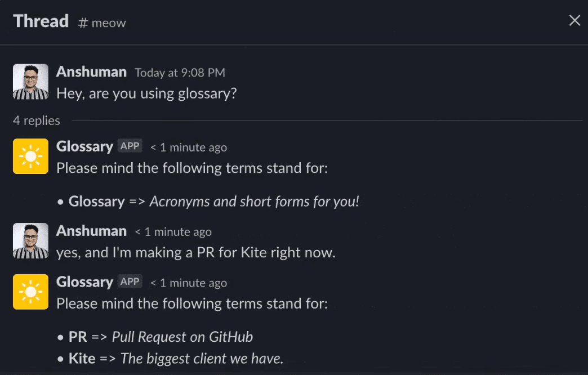Click the APP badge on the Acronyms reply
Screen dimensions: 588x375
coord(130,146)
